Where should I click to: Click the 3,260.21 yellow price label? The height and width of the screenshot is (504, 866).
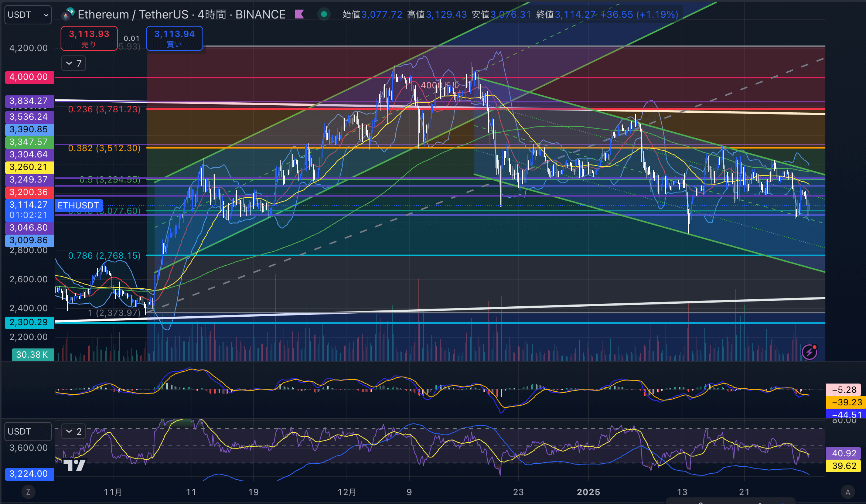(29, 167)
